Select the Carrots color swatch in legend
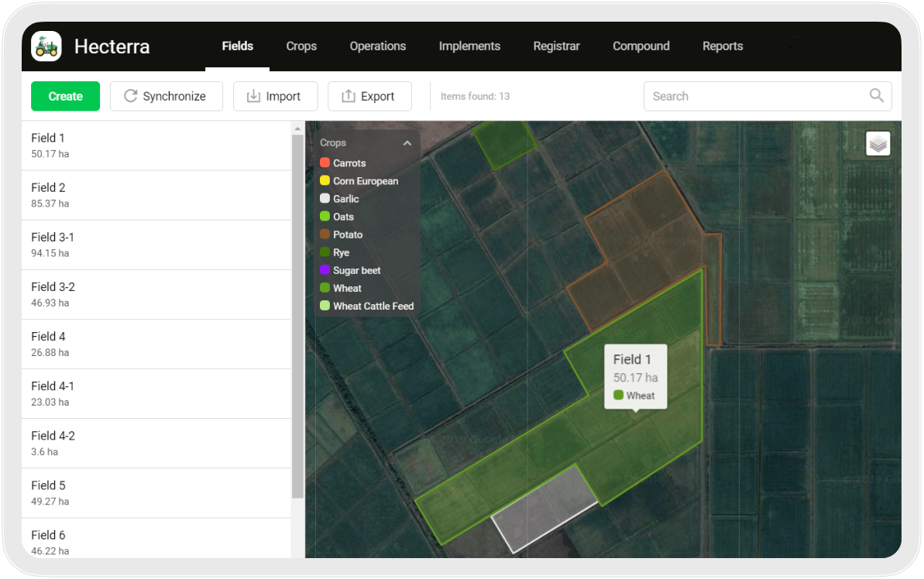This screenshot has width=924, height=579. click(x=325, y=163)
